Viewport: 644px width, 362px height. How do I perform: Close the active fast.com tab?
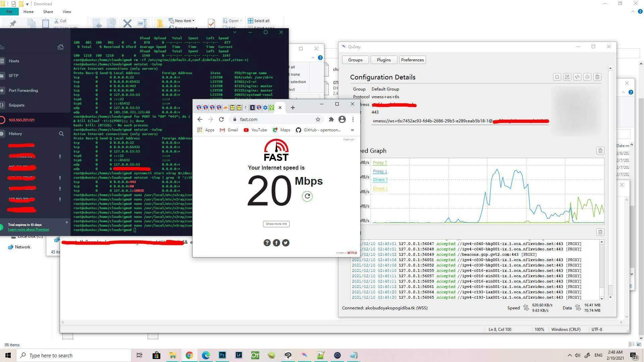[x=280, y=108]
